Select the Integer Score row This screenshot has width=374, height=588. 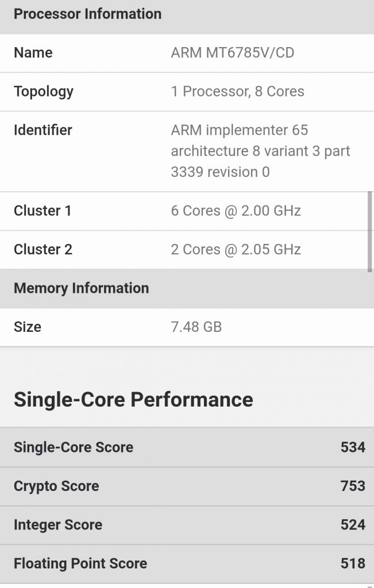[187, 525]
